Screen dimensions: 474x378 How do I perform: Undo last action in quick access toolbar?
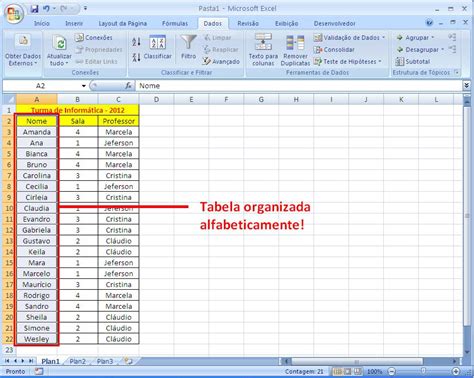[x=46, y=9]
